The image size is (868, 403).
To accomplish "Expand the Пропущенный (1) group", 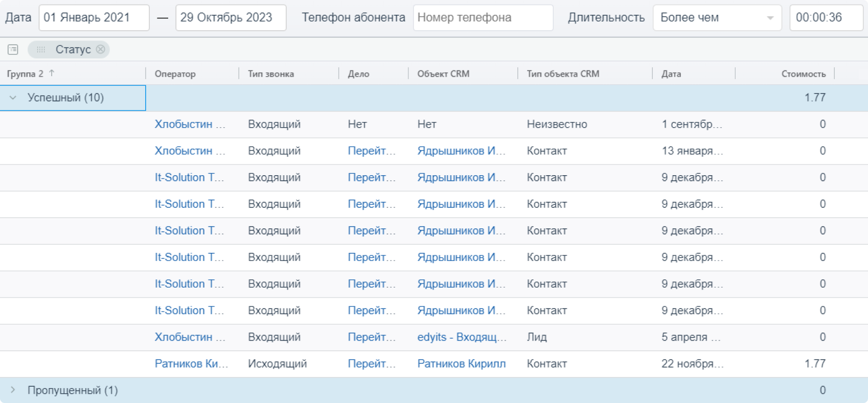I will [x=13, y=390].
